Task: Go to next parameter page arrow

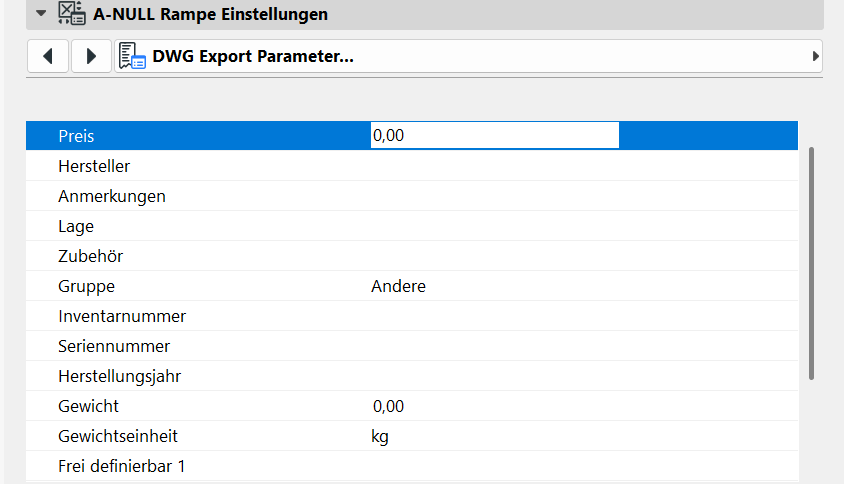Action: [91, 56]
